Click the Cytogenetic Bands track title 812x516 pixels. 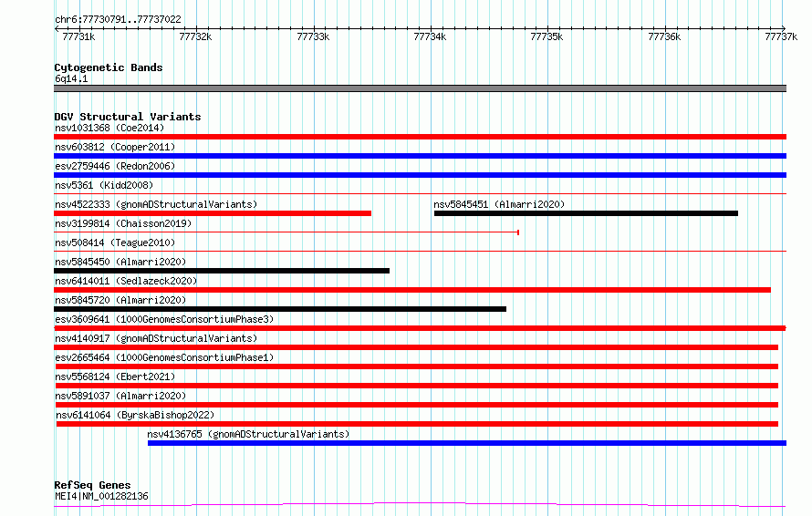109,67
